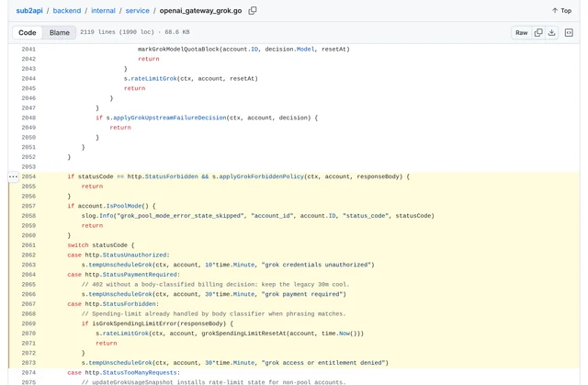Open the symbols panel icon
The height and width of the screenshot is (385, 588).
(x=569, y=32)
